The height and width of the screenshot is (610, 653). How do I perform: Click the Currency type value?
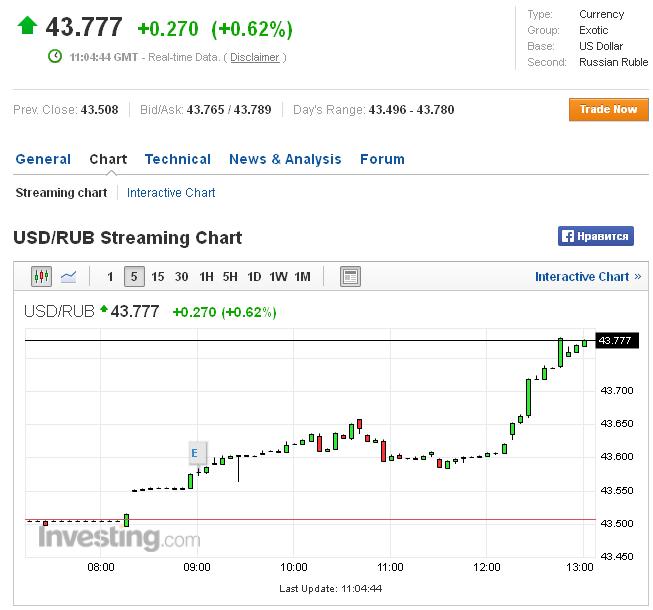pyautogui.click(x=601, y=15)
